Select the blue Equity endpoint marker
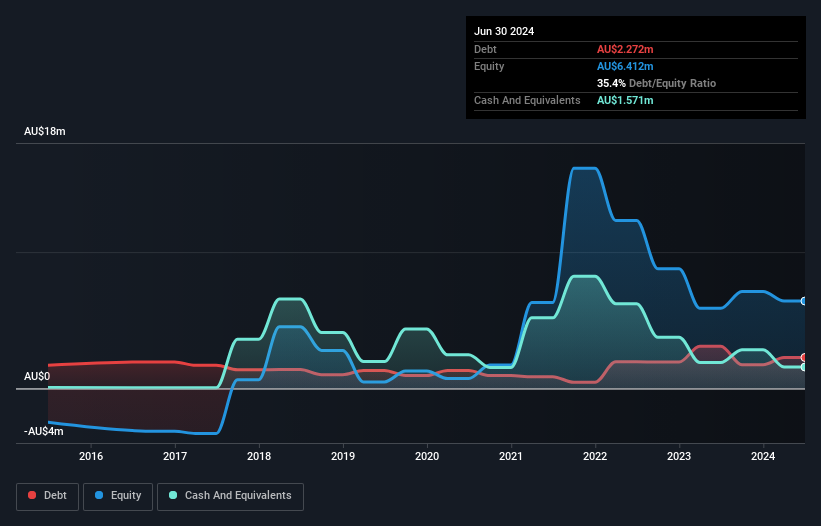This screenshot has height=526, width=821. point(803,301)
